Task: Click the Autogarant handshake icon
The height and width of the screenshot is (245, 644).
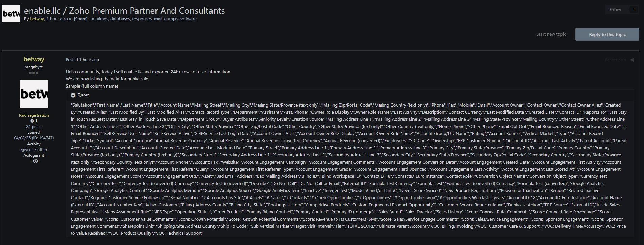Action: tap(35, 161)
